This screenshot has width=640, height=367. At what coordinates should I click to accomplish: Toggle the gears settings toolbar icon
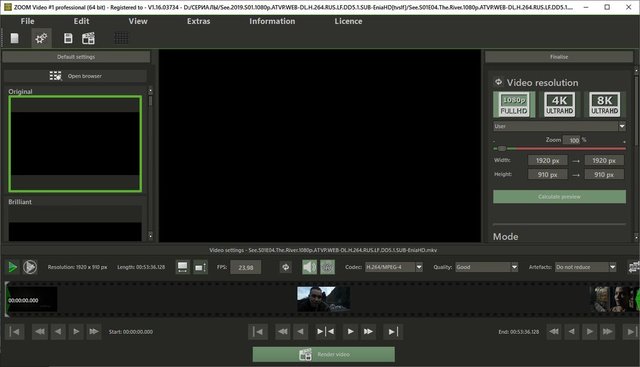(x=41, y=38)
